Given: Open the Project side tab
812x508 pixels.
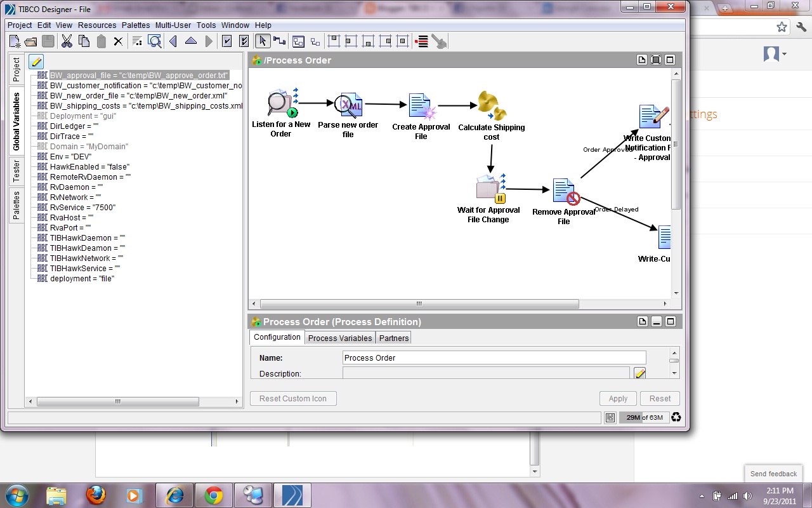Looking at the screenshot, I should [16, 70].
